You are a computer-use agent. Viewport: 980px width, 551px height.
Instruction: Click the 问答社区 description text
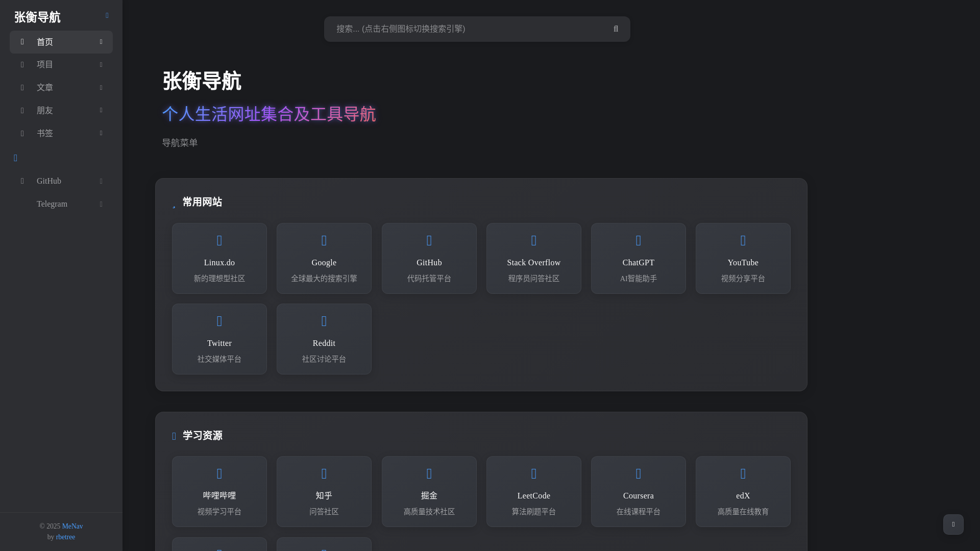(324, 512)
